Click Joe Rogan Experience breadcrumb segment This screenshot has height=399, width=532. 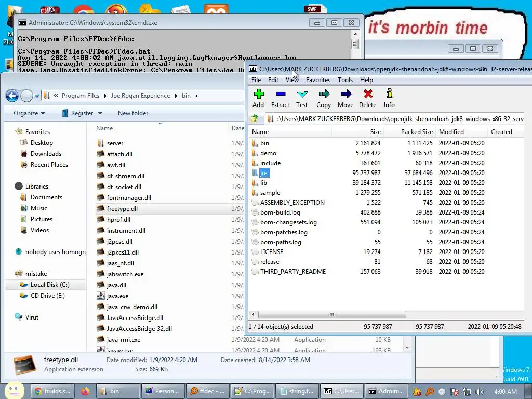click(140, 96)
